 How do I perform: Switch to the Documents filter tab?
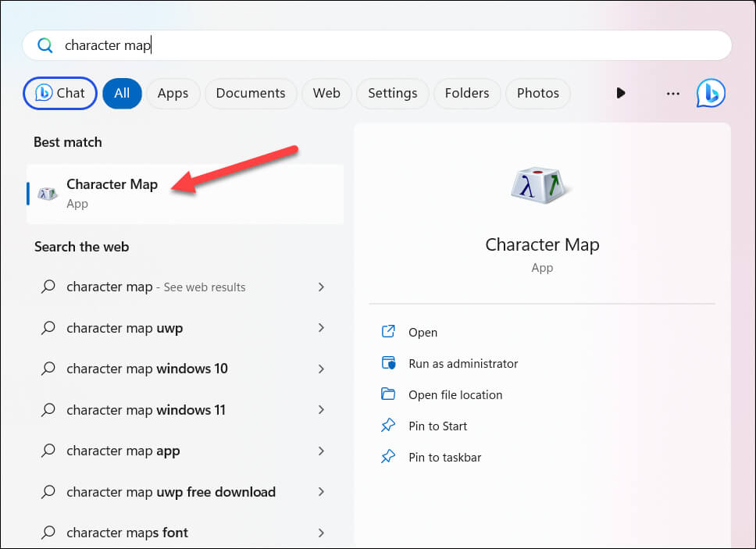[x=251, y=93]
